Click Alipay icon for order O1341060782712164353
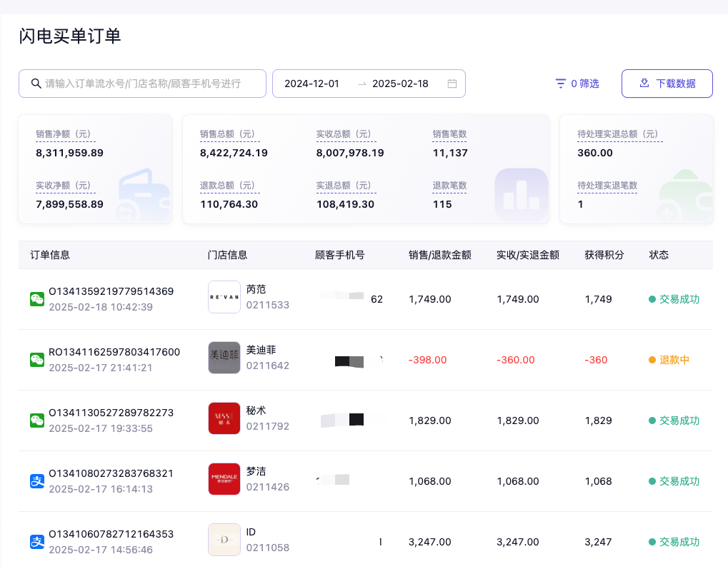728x569 pixels. coord(37,542)
